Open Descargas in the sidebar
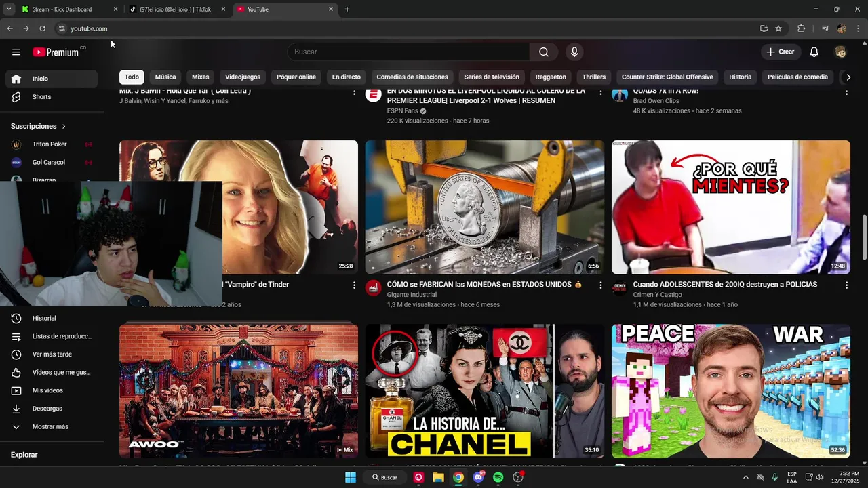Screen dimensions: 868x488 pyautogui.click(x=52, y=409)
